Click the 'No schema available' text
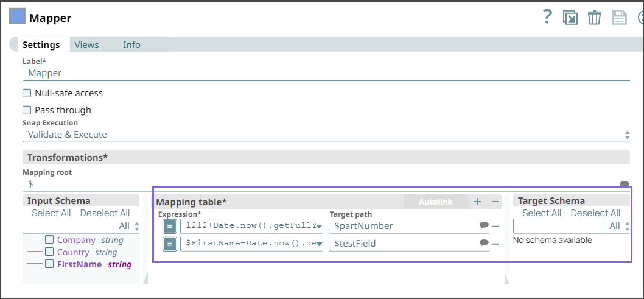644x299 pixels. (x=553, y=241)
